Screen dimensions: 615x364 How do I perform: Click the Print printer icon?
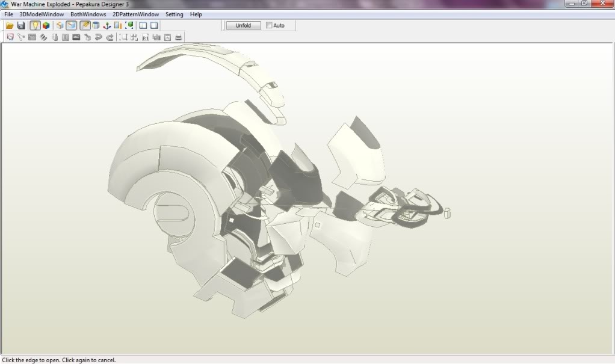point(179,37)
